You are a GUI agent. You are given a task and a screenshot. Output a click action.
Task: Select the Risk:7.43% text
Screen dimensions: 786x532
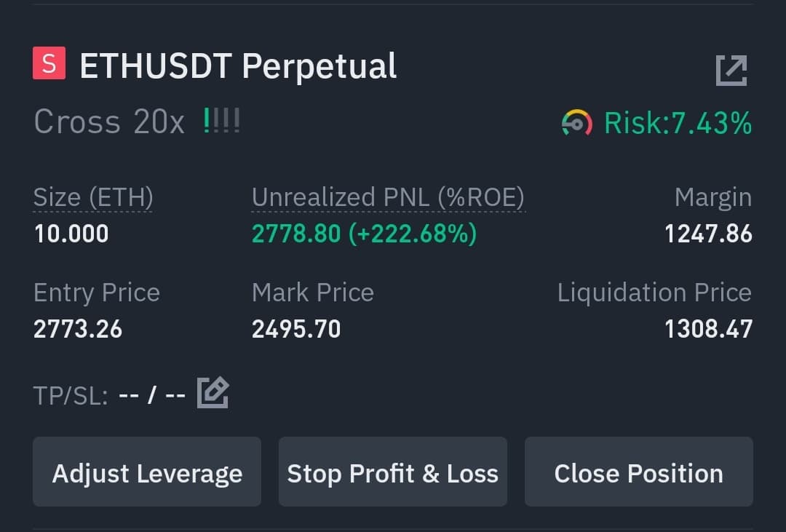[x=678, y=123]
